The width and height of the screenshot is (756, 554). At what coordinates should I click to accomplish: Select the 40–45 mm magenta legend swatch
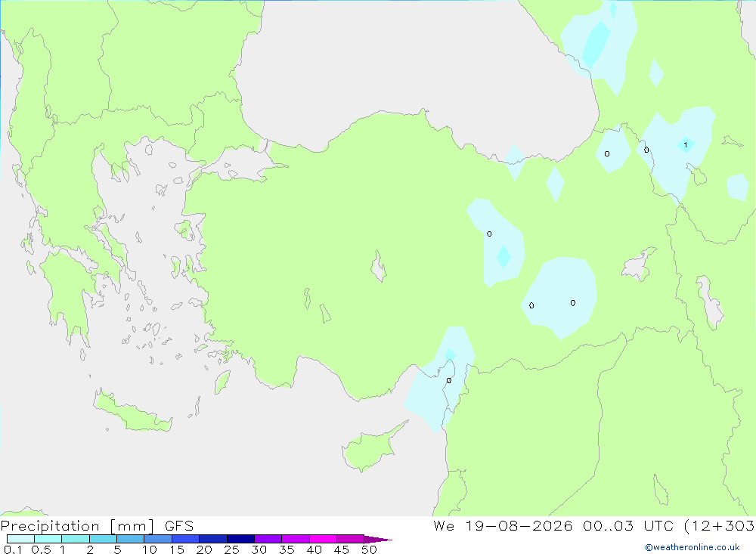323,539
